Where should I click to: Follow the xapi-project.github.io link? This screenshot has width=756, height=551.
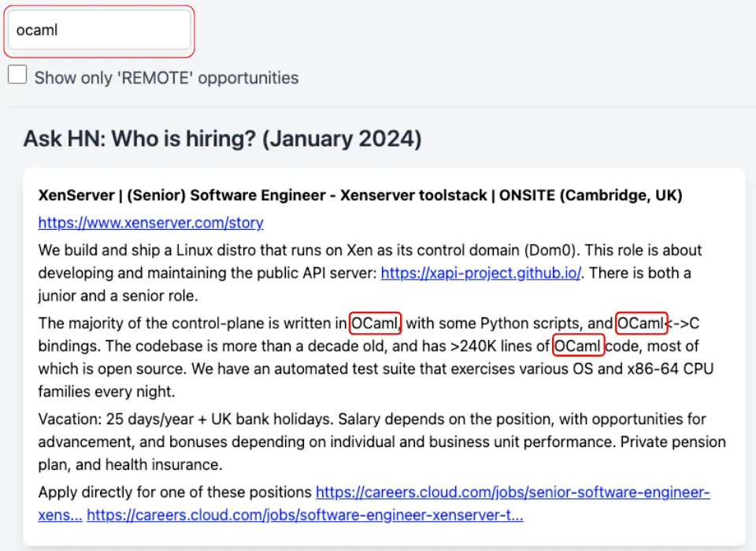[x=480, y=273]
